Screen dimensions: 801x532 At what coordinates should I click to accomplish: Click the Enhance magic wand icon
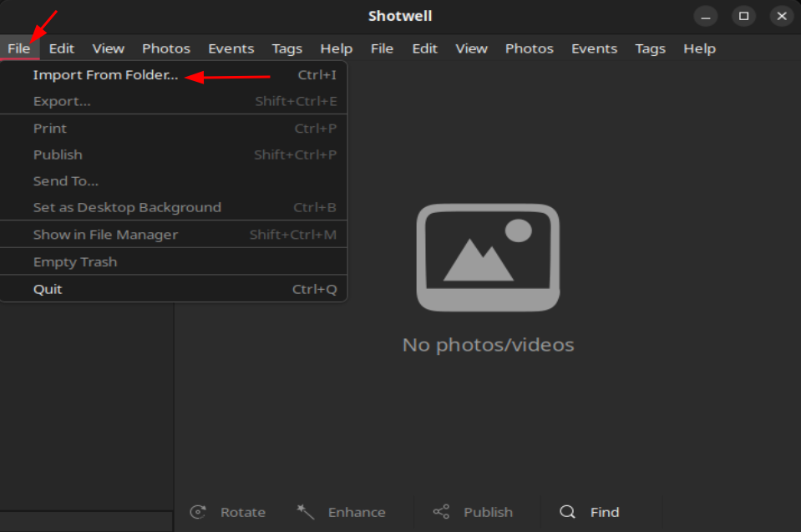(306, 512)
